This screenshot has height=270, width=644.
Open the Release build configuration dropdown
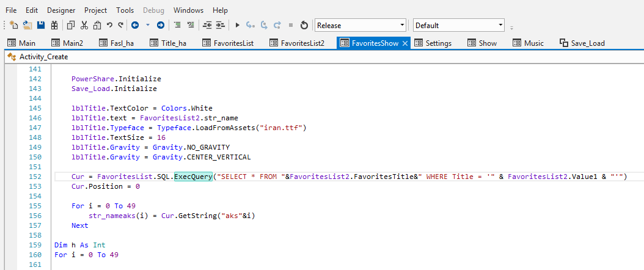click(360, 26)
